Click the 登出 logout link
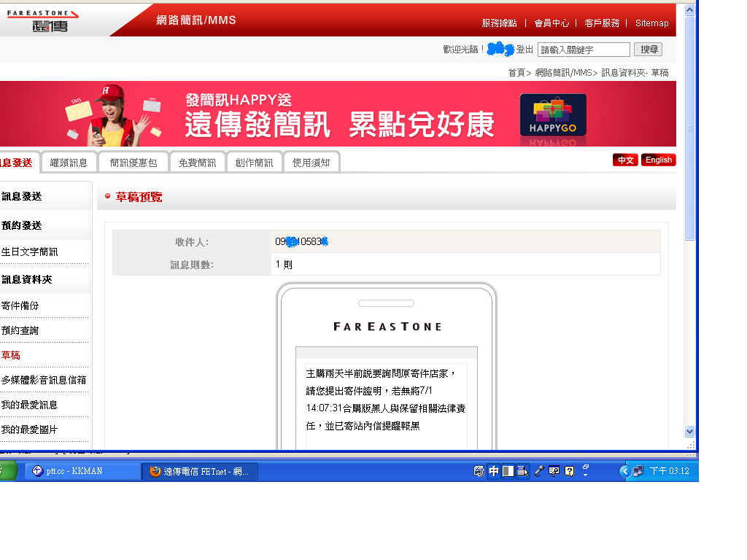This screenshot has width=747, height=560. point(525,50)
